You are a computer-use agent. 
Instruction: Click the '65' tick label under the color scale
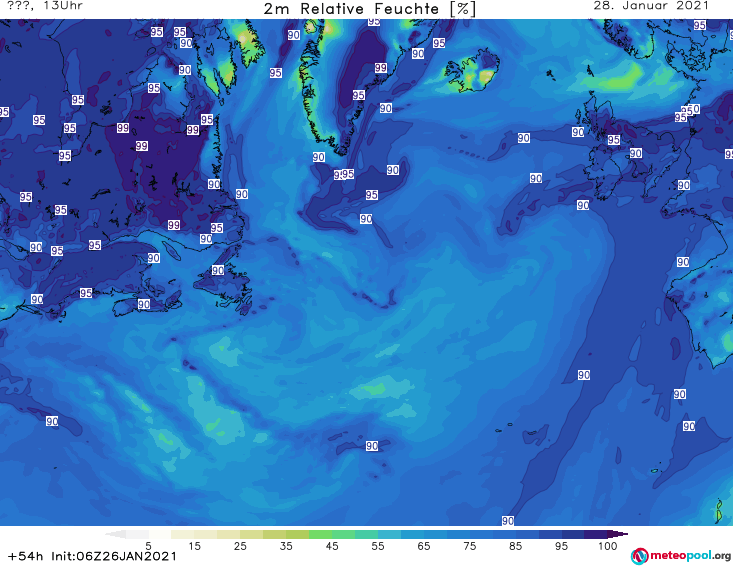[x=424, y=546]
